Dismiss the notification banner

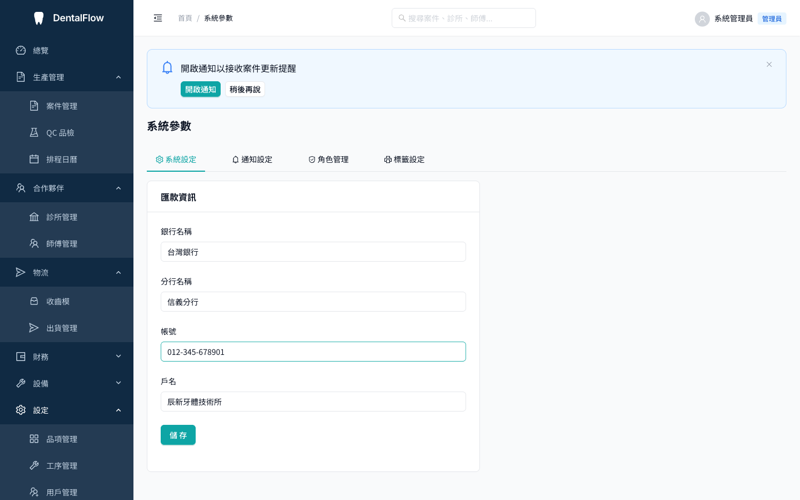[x=769, y=64]
